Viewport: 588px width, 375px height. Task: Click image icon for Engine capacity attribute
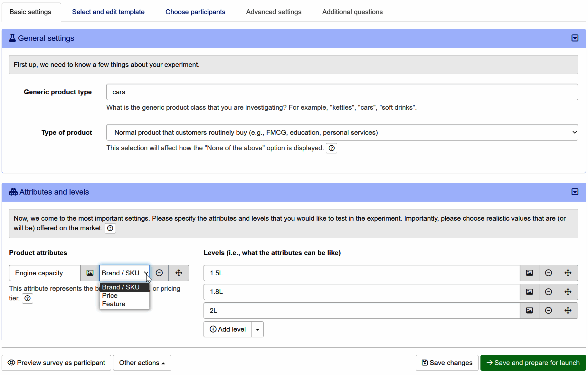[90, 273]
